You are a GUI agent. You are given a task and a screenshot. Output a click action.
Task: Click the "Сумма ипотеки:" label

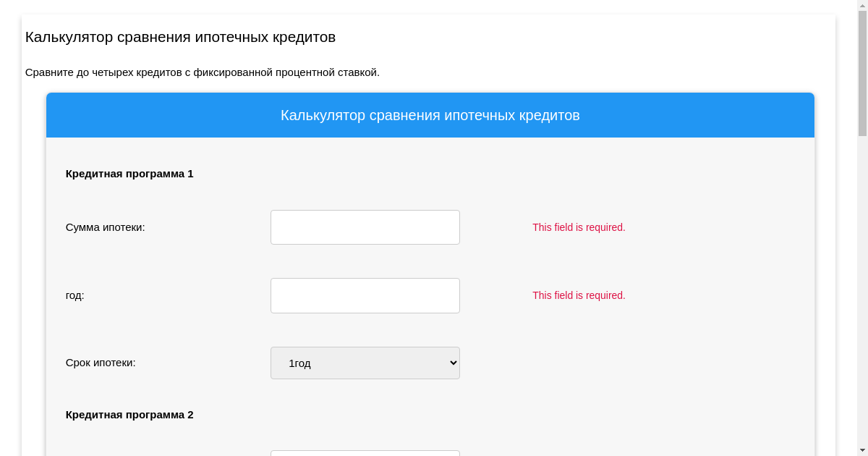105,227
